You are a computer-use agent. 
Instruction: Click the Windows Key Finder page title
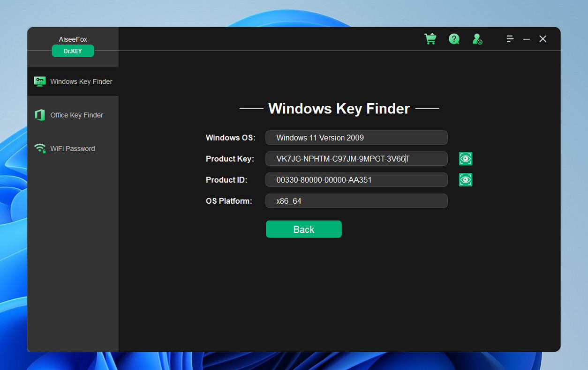point(339,108)
